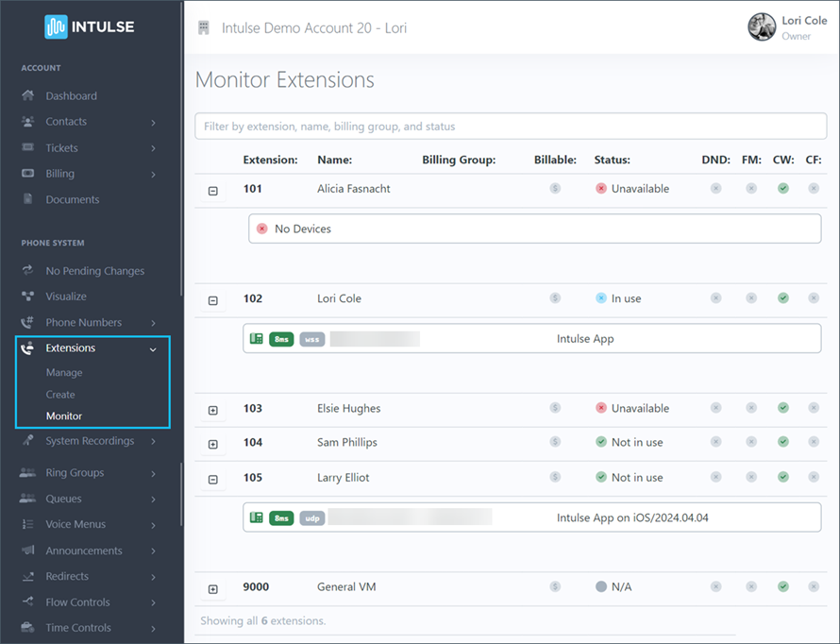The image size is (840, 644).
Task: Click the Redirects icon
Action: pos(28,576)
